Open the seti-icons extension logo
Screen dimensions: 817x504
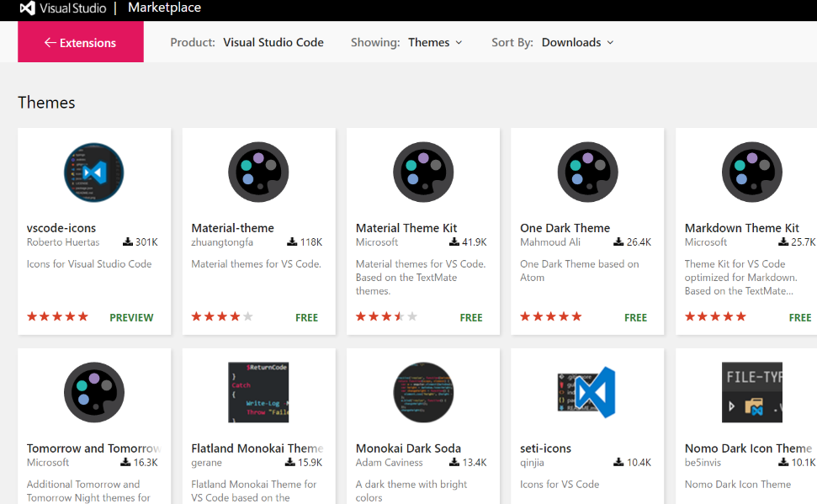pyautogui.click(x=588, y=392)
